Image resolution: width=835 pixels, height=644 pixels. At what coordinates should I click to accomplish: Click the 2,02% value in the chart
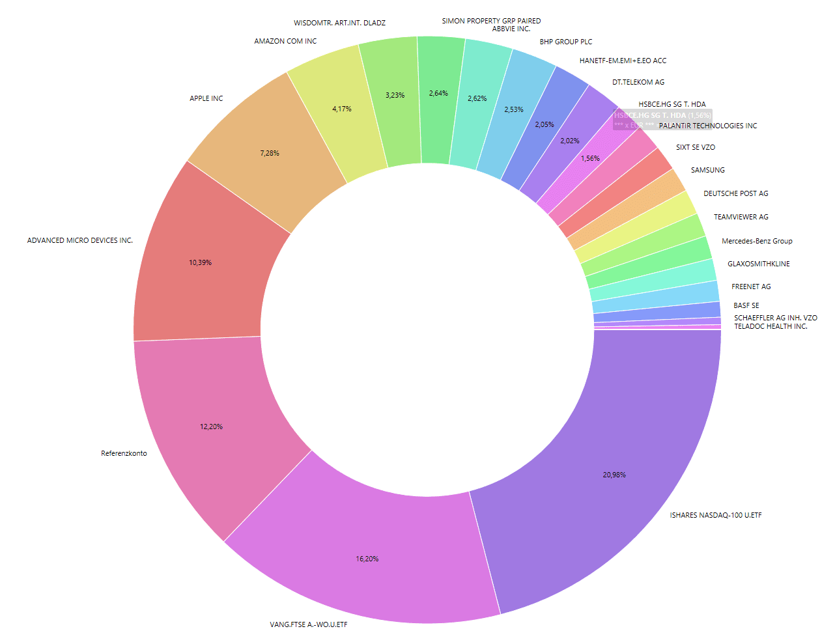570,141
